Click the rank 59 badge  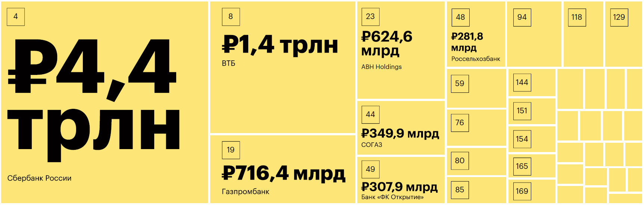460,83
